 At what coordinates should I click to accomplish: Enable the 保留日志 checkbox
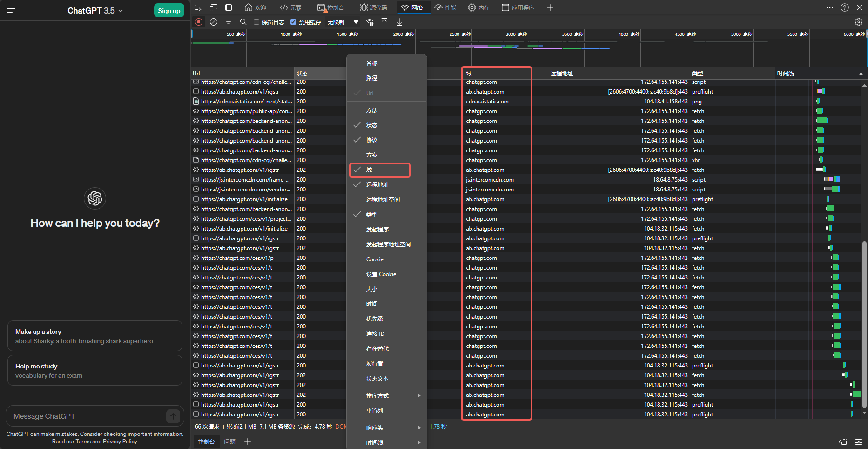tap(256, 22)
